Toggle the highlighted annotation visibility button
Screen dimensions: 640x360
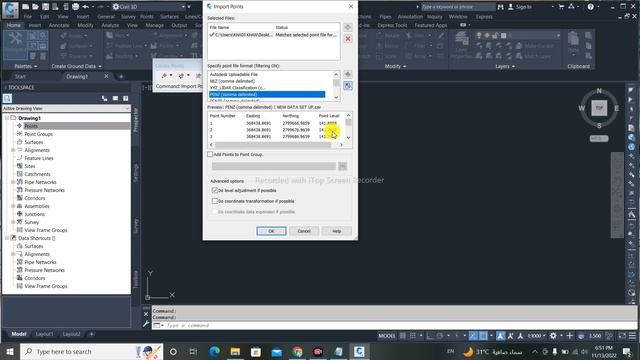pos(500,336)
